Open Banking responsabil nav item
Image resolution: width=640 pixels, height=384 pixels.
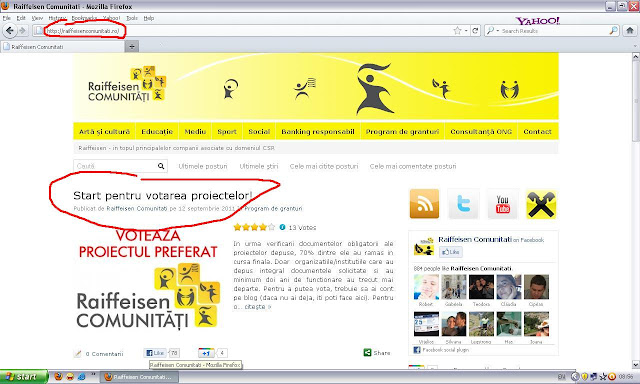(x=318, y=131)
